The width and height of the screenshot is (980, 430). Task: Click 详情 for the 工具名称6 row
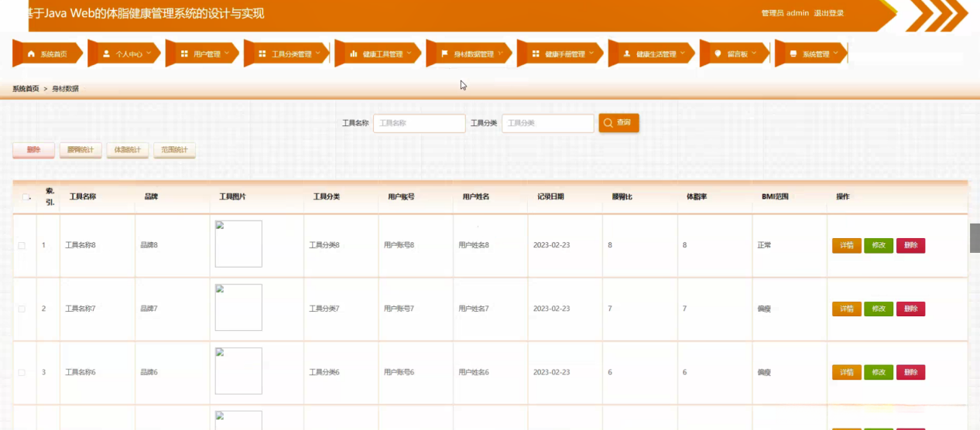point(847,372)
